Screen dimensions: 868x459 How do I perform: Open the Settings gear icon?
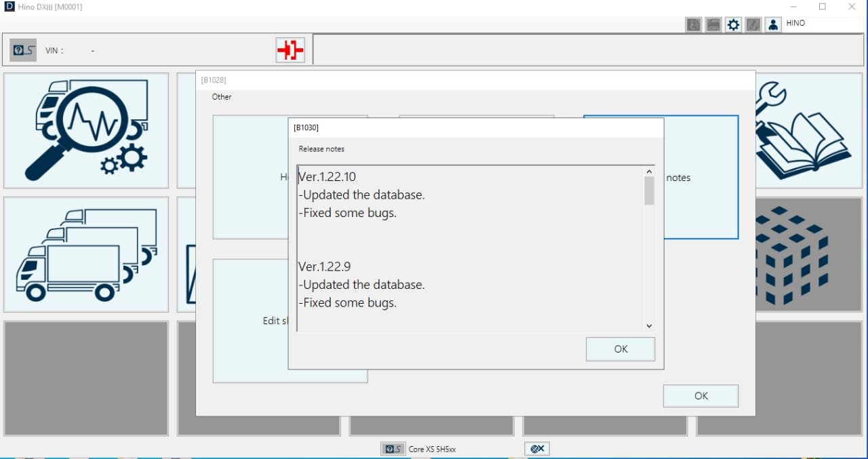pyautogui.click(x=733, y=24)
